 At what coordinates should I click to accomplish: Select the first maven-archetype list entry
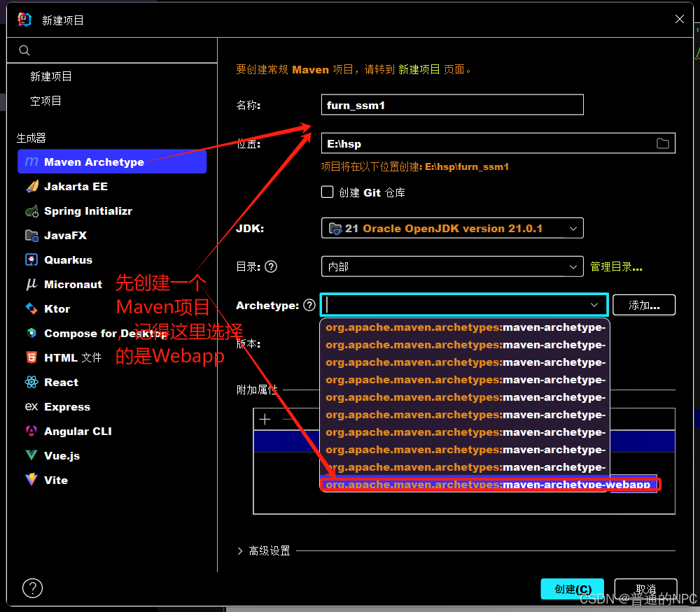pos(465,327)
